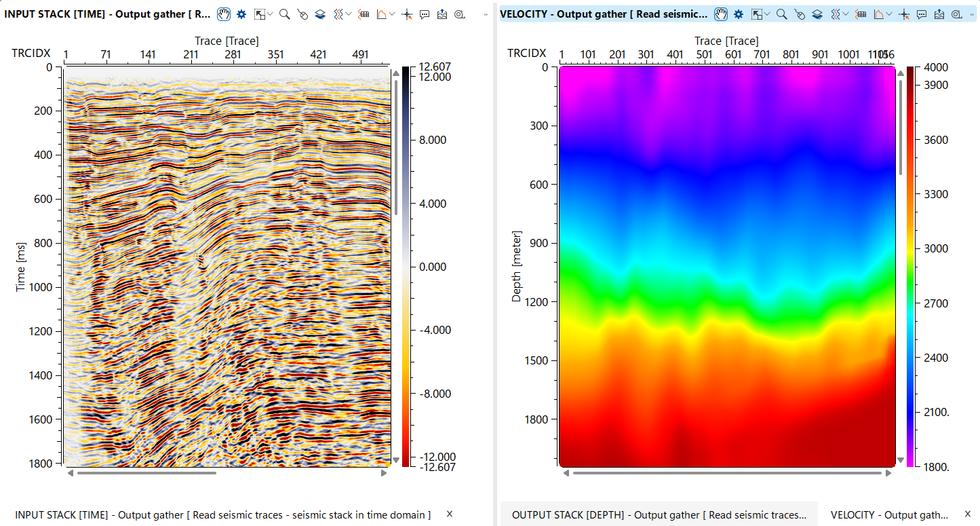This screenshot has width=980, height=526.
Task: Click zoom-to-fit icon in VELOCITY toolbar
Action: click(757, 14)
